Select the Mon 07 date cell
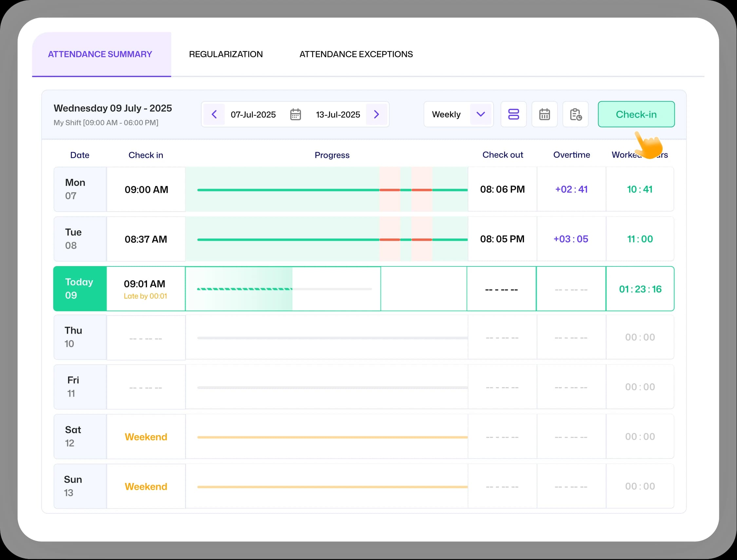This screenshot has width=737, height=560. 80,189
